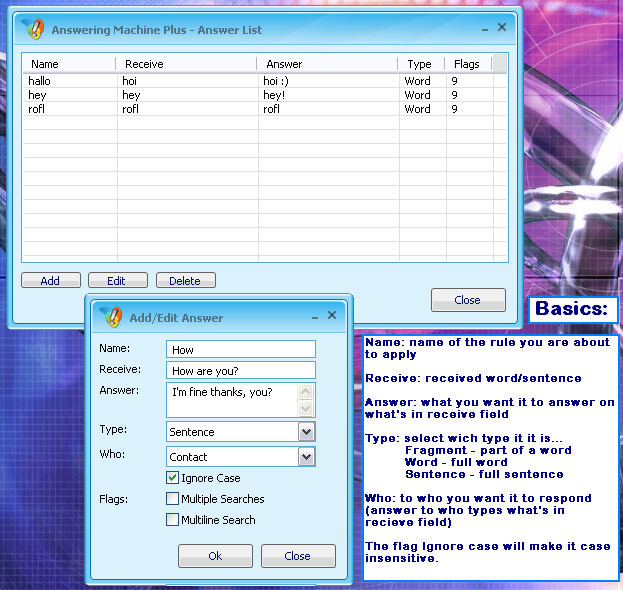The image size is (623, 590).
Task: Minimize the Answer List window
Action: click(485, 29)
